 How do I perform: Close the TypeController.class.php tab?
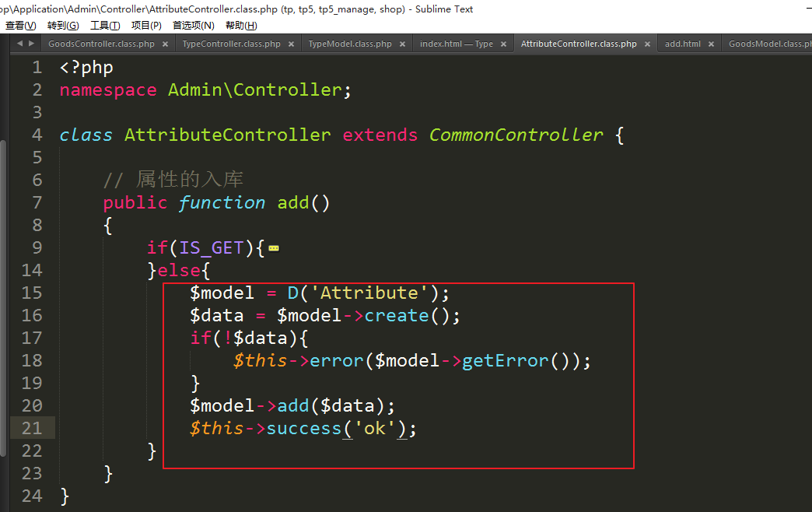291,44
